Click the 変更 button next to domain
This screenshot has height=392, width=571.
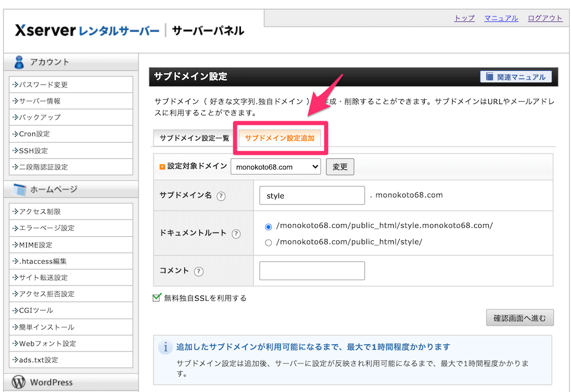340,167
